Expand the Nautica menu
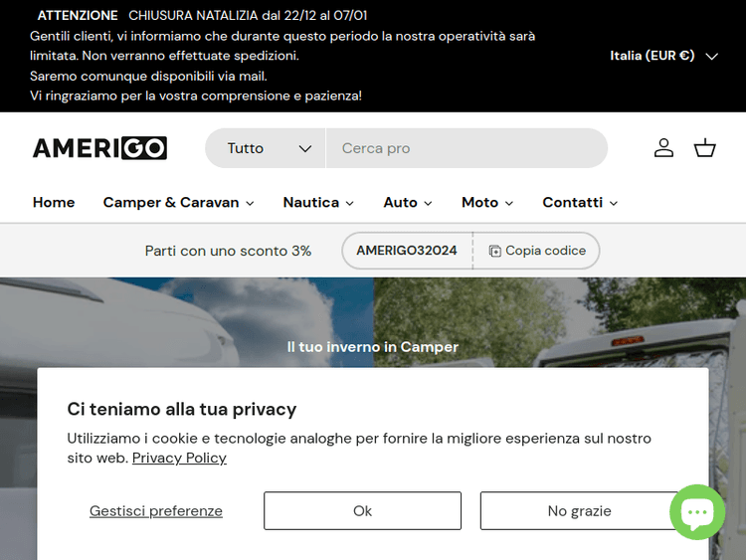This screenshot has width=746, height=560. coord(318,202)
